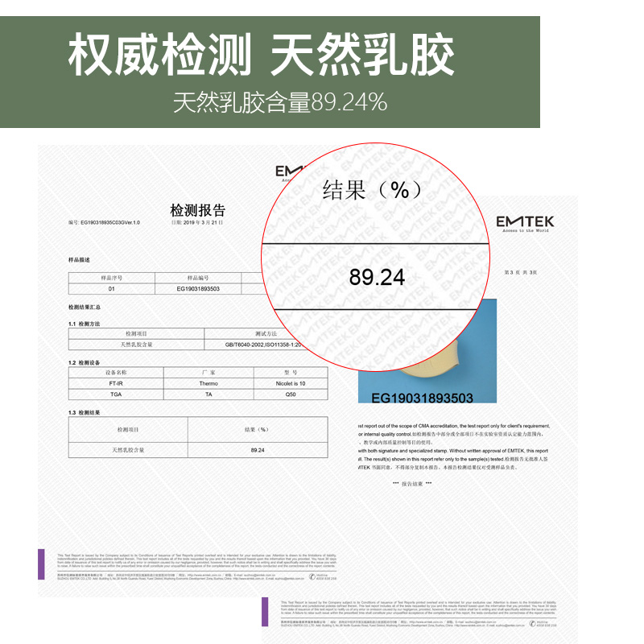Select the 'TGA' equipment cell

coord(116,394)
